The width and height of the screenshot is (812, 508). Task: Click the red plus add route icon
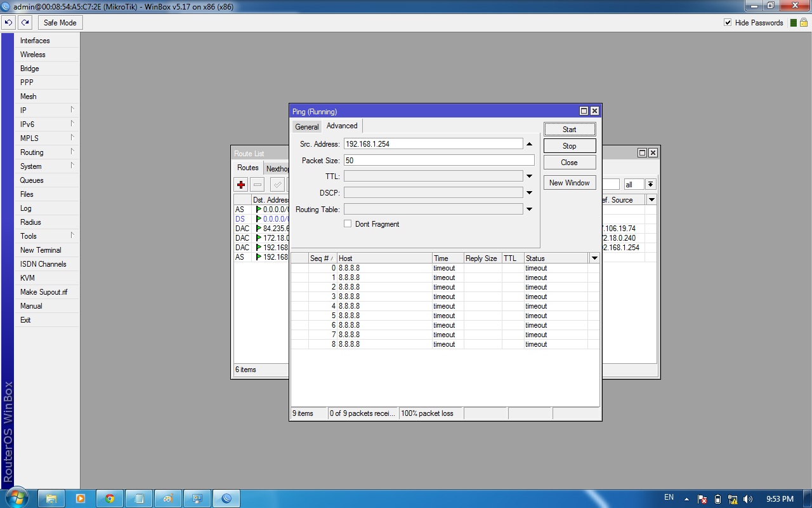(241, 185)
